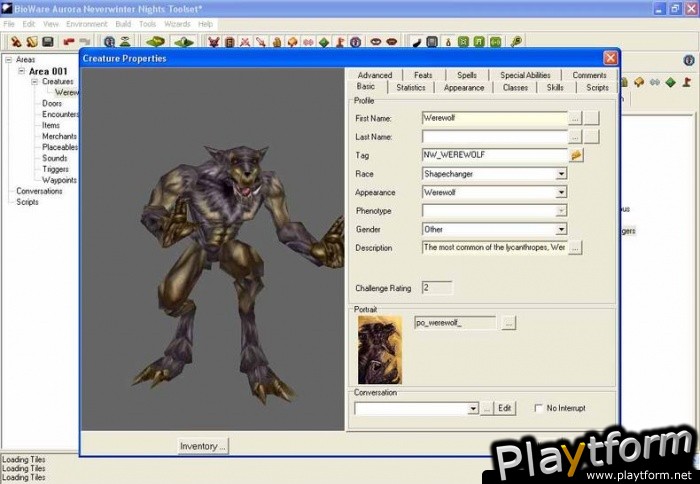Image resolution: width=700 pixels, height=484 pixels.
Task: Click the black brush toolbar icon
Action: point(416,42)
